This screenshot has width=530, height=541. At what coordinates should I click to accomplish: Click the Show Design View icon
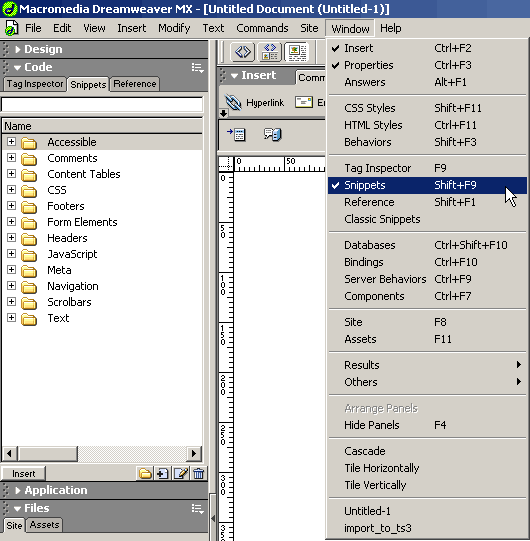click(x=297, y=52)
